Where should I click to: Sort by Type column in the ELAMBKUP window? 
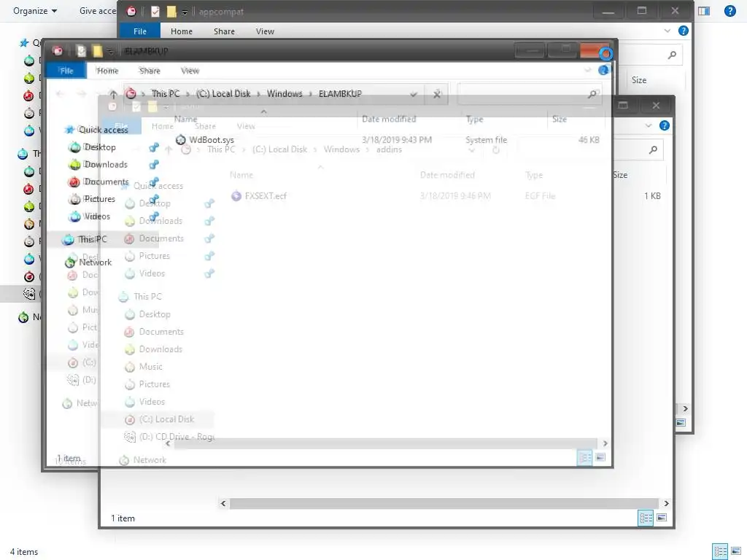click(474, 119)
